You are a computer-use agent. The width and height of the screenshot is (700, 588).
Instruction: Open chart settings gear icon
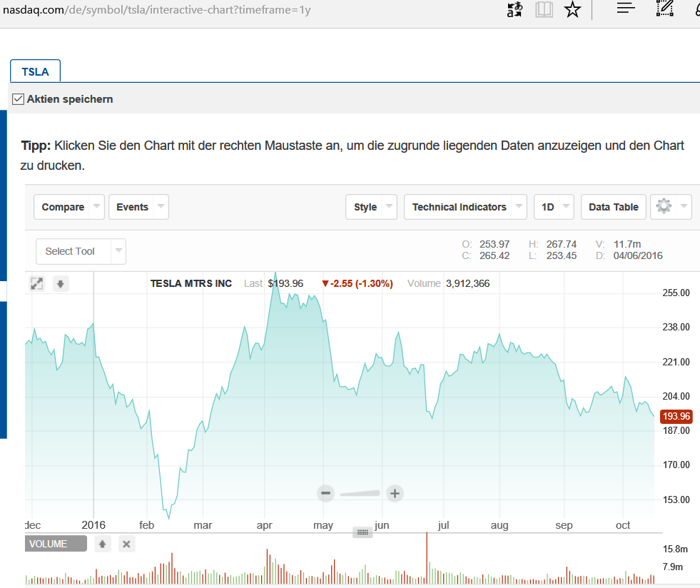click(664, 206)
